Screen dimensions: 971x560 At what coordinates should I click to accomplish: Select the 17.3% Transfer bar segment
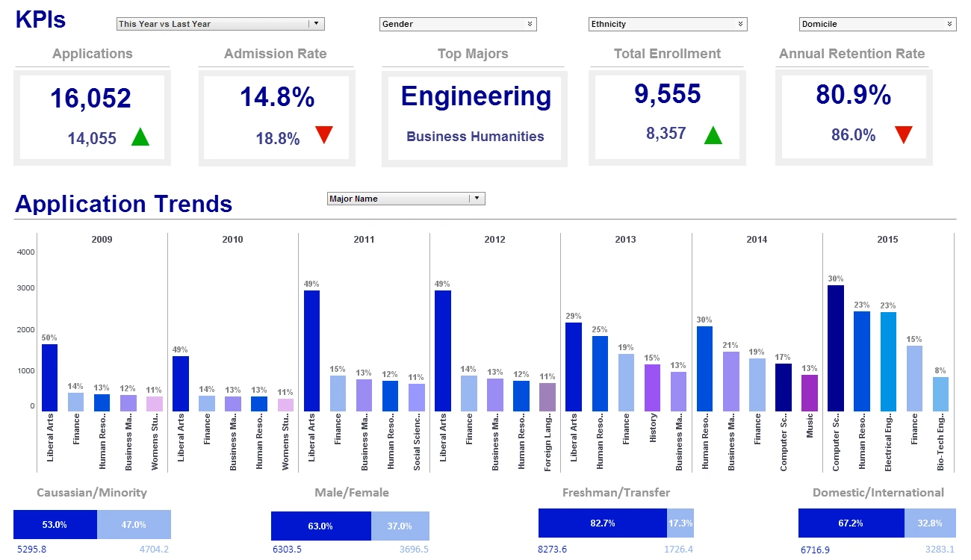tap(680, 524)
